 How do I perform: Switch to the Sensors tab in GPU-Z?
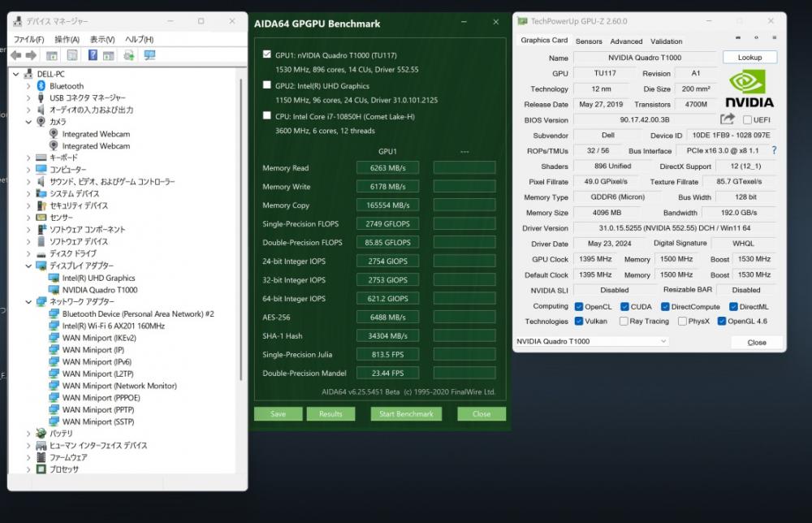click(589, 41)
